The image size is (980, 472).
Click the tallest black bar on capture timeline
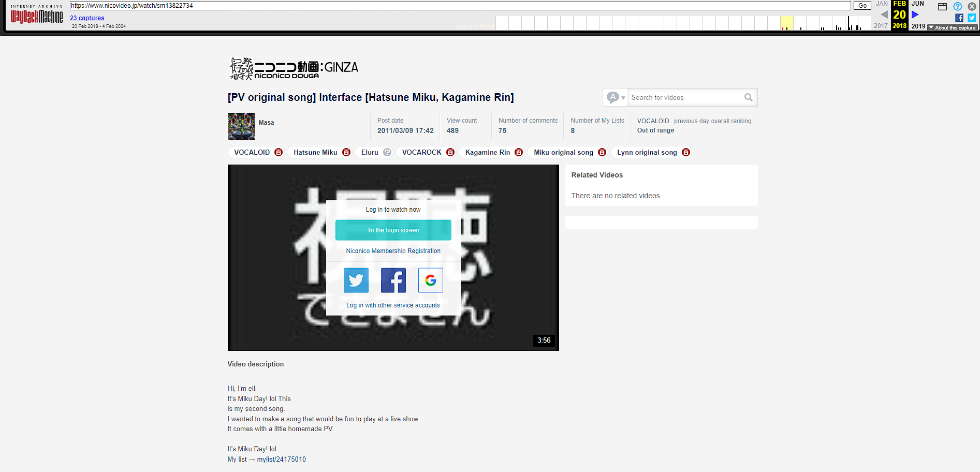(x=849, y=23)
